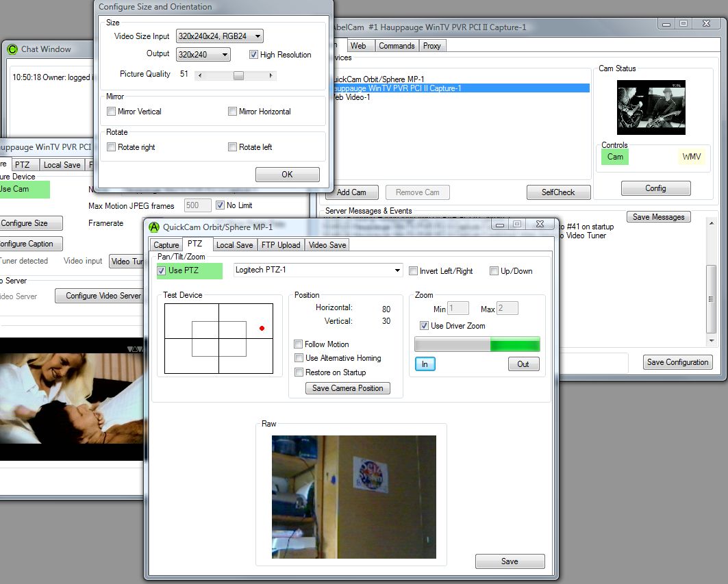Toggle High Resolution checkbox
Screen dimensions: 728x584
pyautogui.click(x=253, y=55)
